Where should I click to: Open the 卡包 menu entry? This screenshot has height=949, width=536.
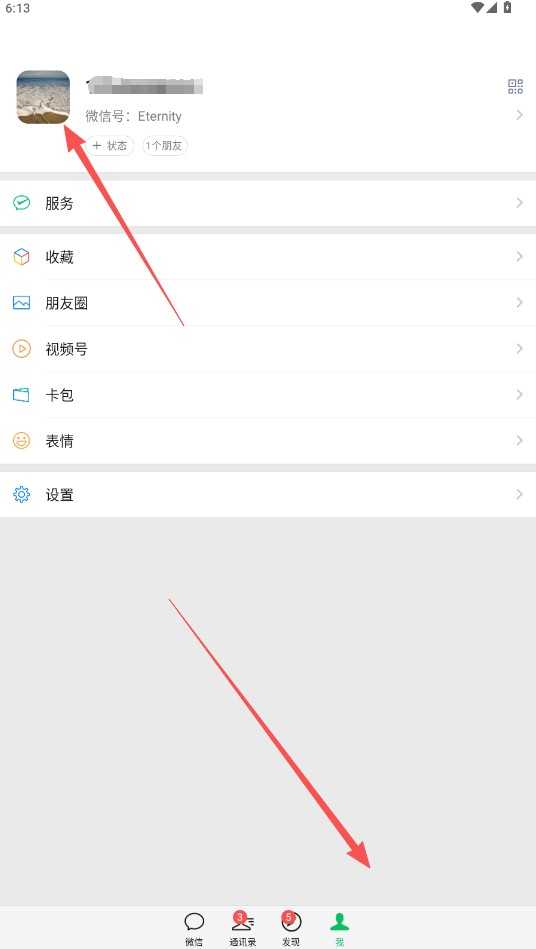268,395
